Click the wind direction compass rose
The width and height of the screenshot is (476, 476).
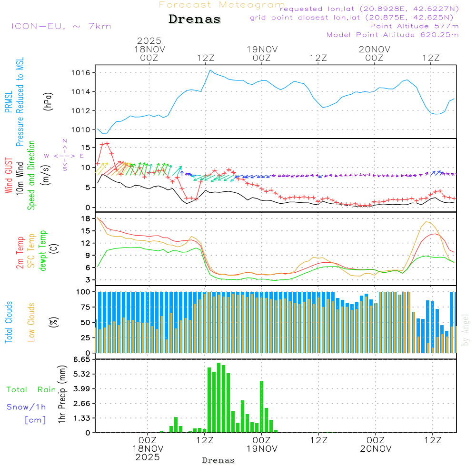65,155
